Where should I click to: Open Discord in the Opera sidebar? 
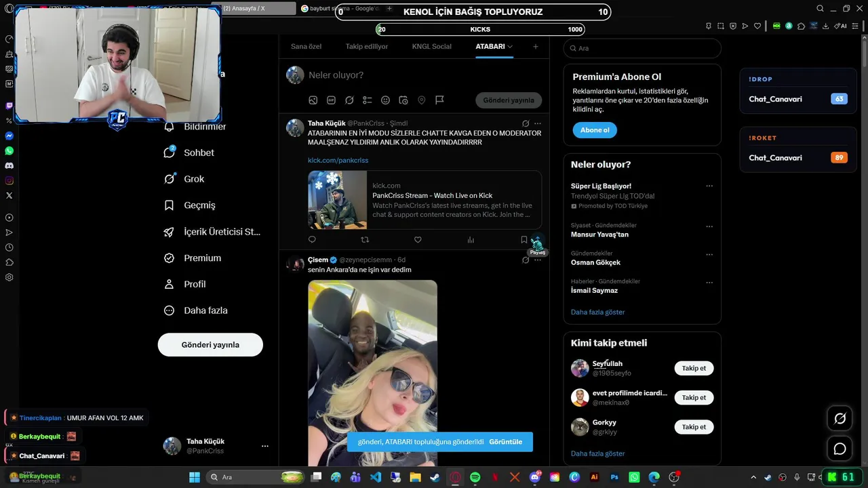9,165
